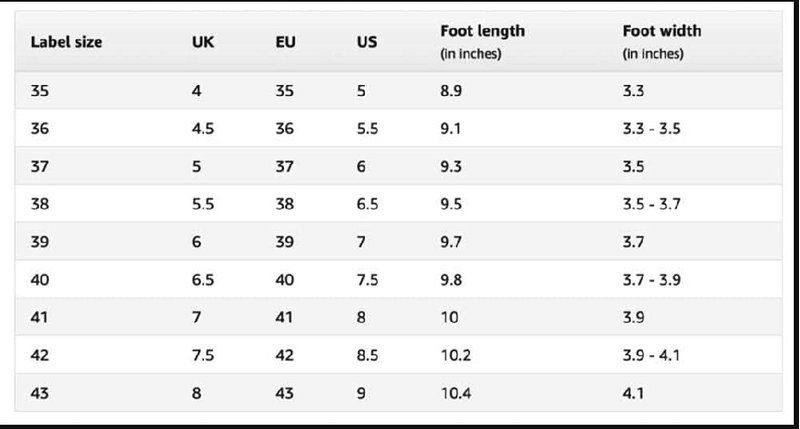Viewport: 800px width, 429px height.
Task: Select label size 35 cell
Action: tap(40, 91)
